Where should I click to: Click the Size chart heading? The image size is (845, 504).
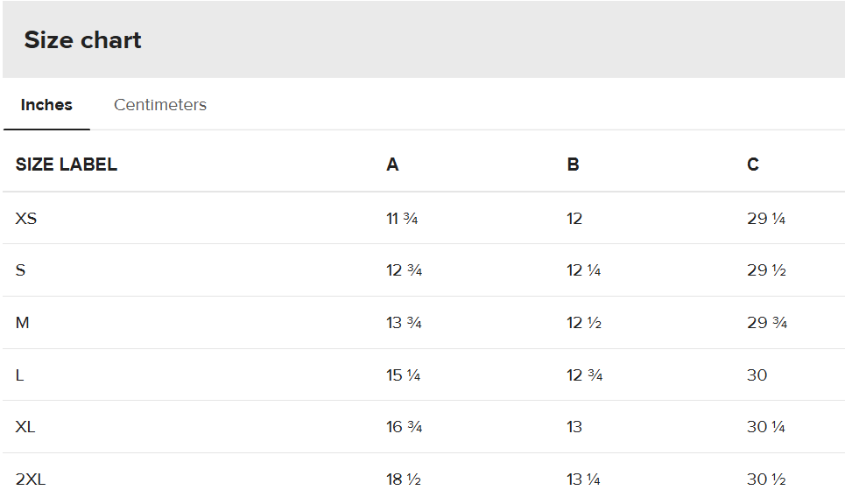click(x=82, y=40)
